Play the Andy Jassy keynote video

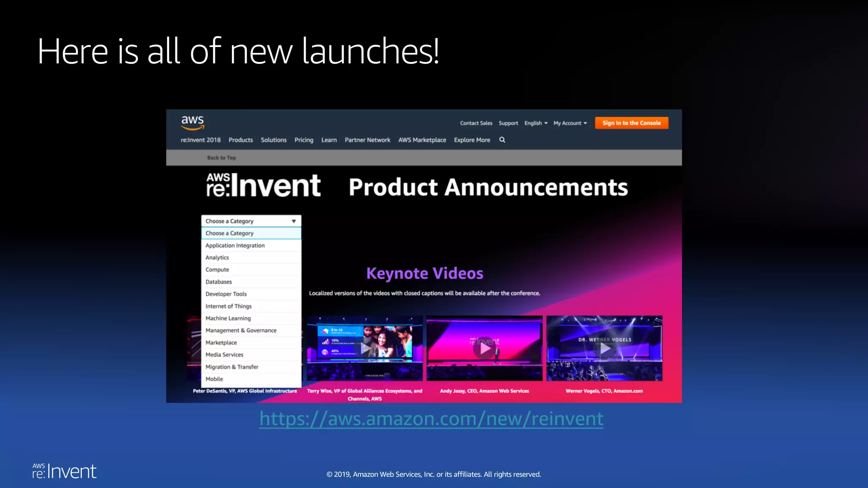click(484, 348)
